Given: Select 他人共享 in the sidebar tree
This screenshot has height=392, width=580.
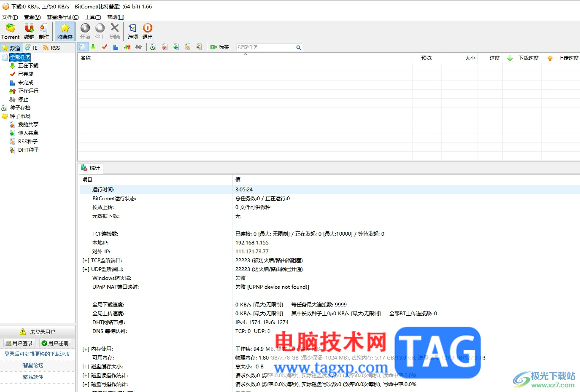Looking at the screenshot, I should pos(28,133).
